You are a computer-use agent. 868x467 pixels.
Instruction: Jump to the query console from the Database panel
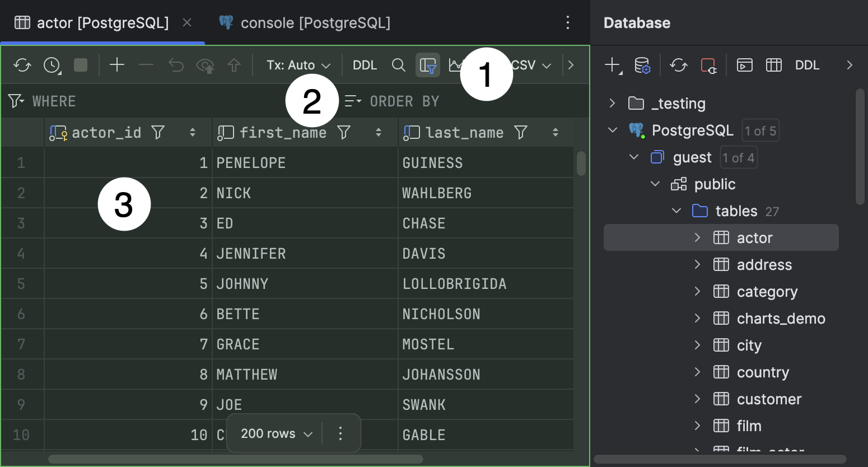point(744,64)
